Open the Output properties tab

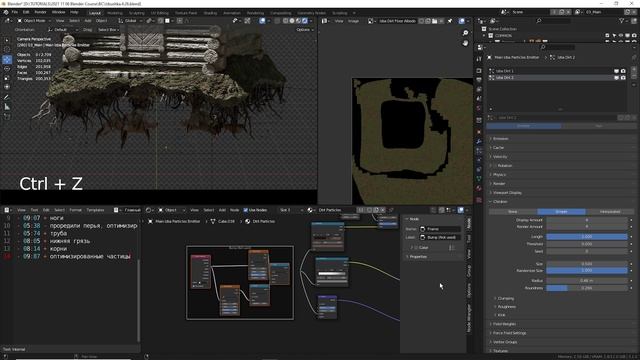[x=479, y=80]
